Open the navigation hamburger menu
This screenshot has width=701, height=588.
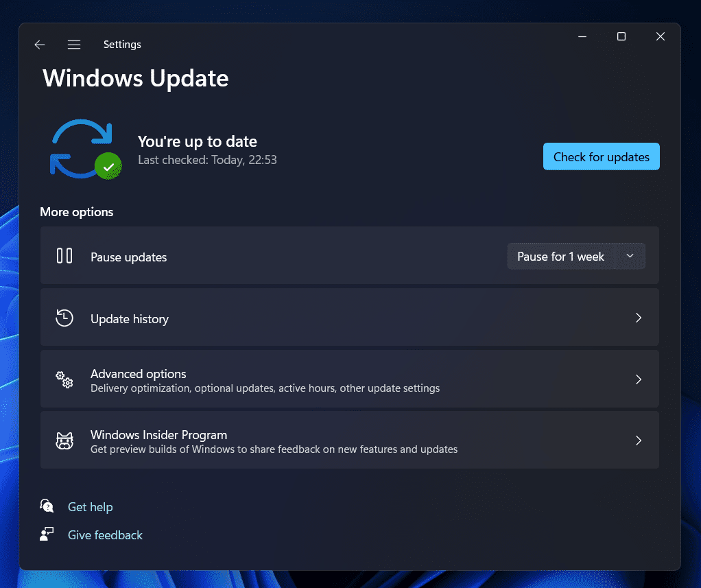click(x=73, y=44)
